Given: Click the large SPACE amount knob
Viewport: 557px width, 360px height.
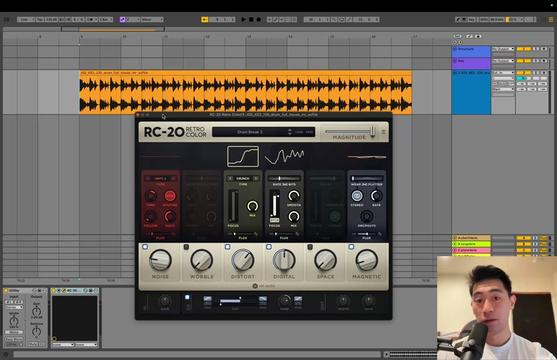Looking at the screenshot, I should pos(325,260).
